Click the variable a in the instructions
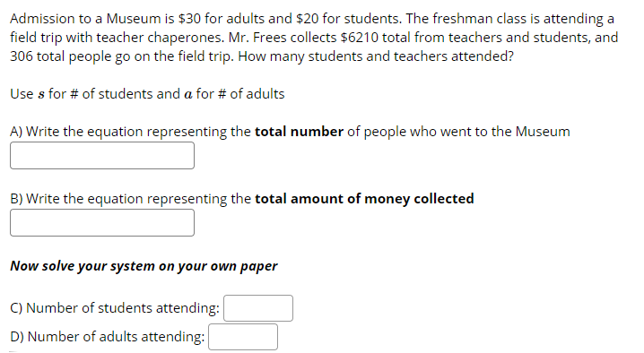Screen dimensions: 644x353 pos(188,94)
